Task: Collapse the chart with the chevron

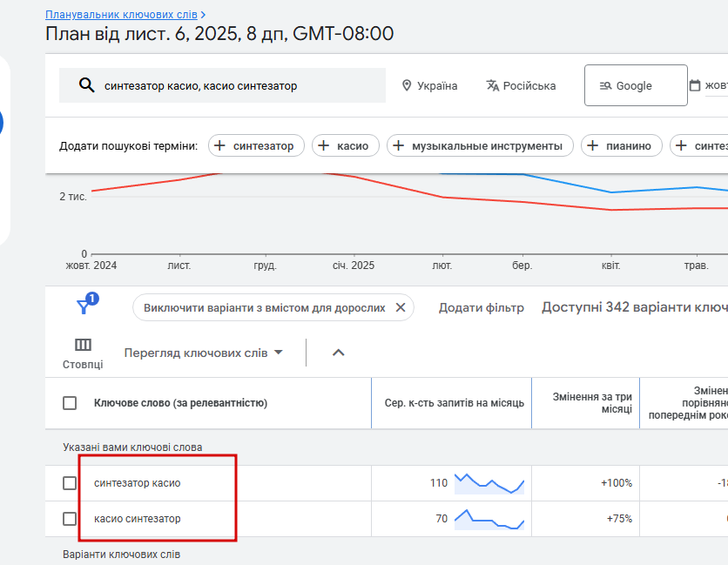Action: (x=339, y=353)
